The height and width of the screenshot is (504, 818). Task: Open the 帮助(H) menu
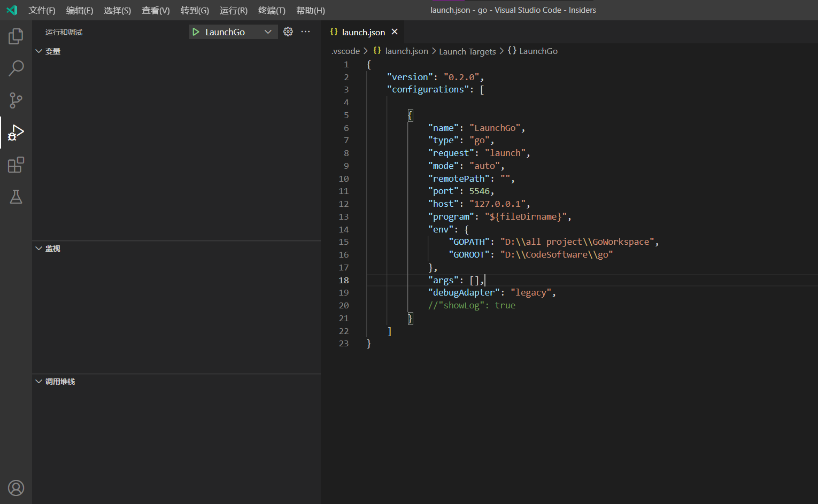point(311,10)
